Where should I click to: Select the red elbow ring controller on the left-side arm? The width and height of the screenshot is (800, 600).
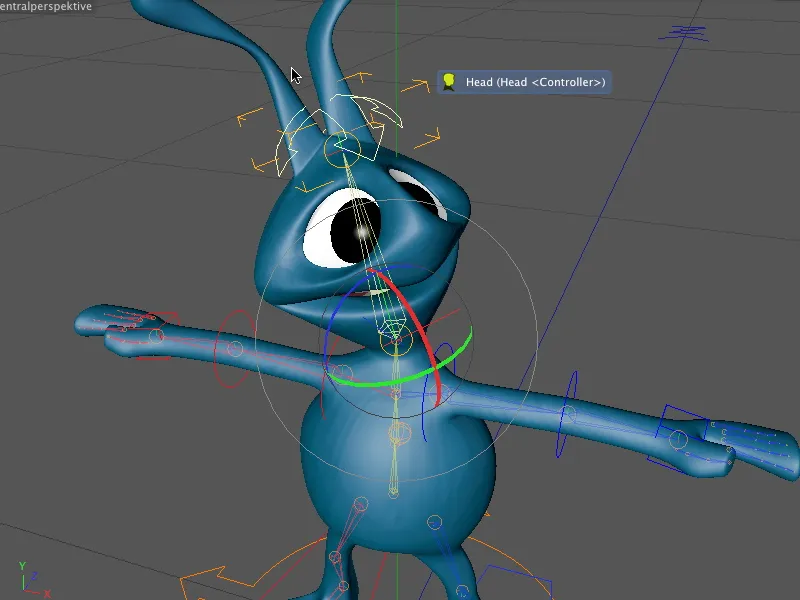tap(235, 349)
